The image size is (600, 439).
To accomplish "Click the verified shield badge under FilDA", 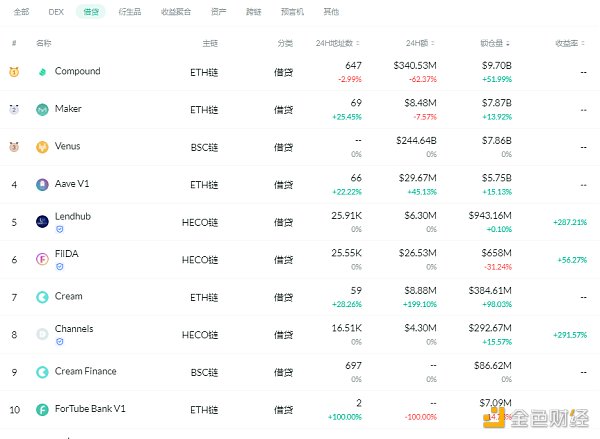I will [x=60, y=267].
